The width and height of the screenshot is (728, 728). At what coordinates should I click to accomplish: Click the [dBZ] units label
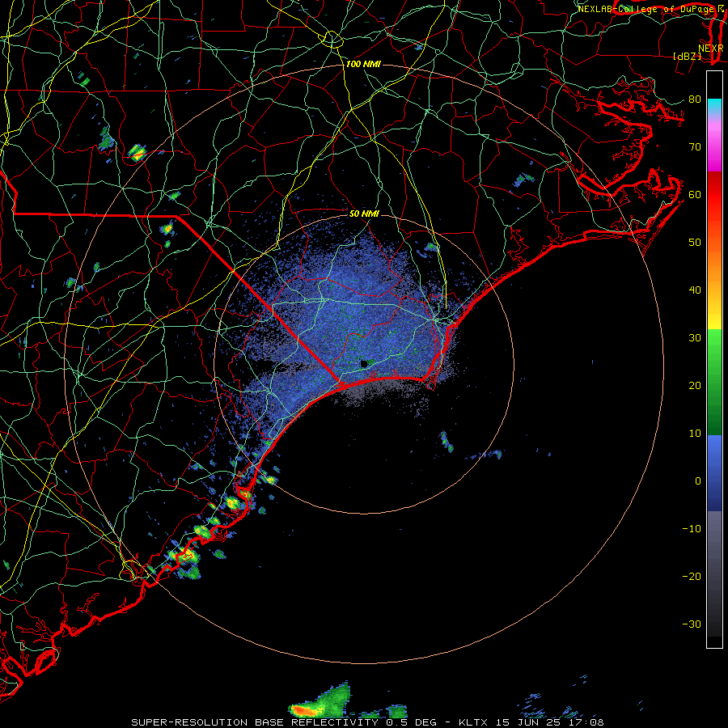(x=687, y=56)
